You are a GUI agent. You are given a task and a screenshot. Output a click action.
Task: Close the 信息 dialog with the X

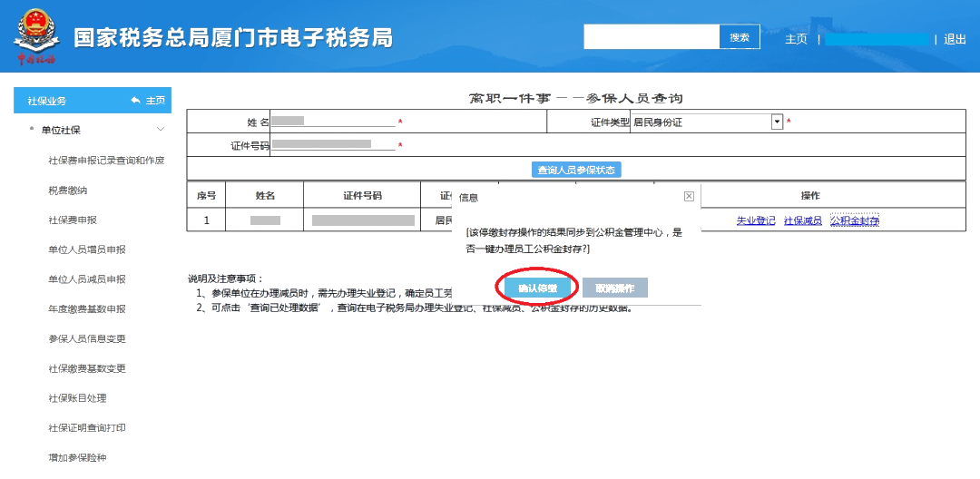coord(689,196)
